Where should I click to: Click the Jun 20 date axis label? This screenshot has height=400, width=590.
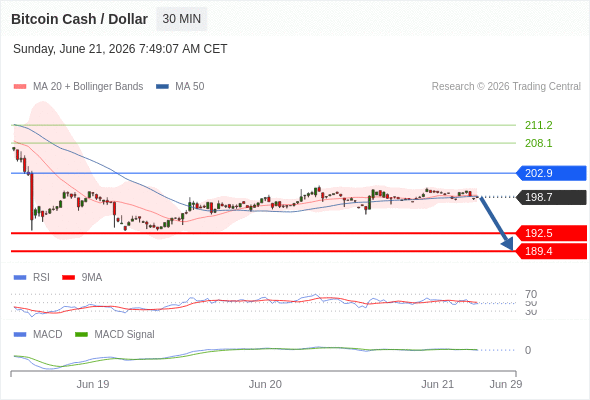[x=265, y=385]
